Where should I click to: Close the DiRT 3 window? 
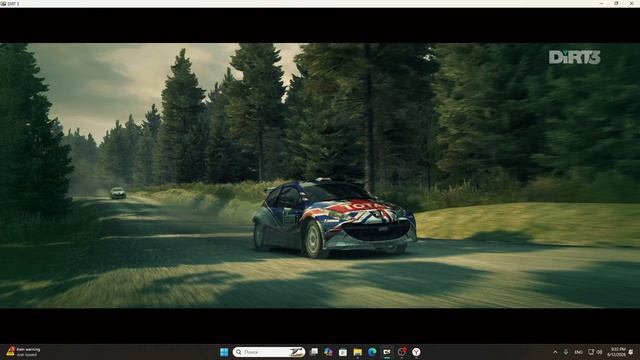pyautogui.click(x=631, y=3)
